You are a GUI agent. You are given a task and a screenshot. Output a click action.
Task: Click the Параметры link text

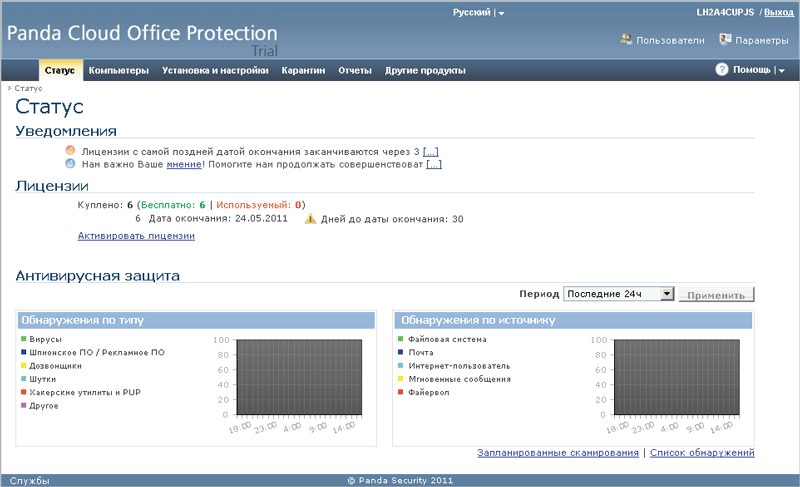[x=762, y=40]
